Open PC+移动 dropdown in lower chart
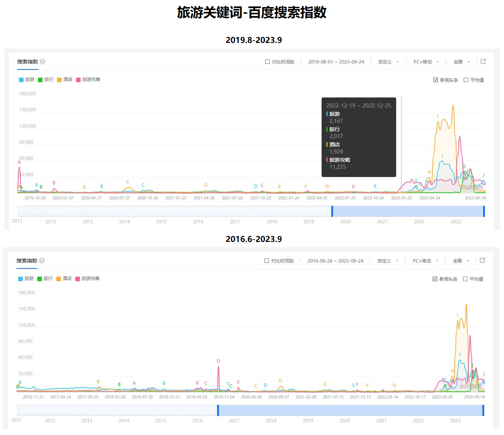Viewport: 504px width, 435px height. click(x=425, y=261)
